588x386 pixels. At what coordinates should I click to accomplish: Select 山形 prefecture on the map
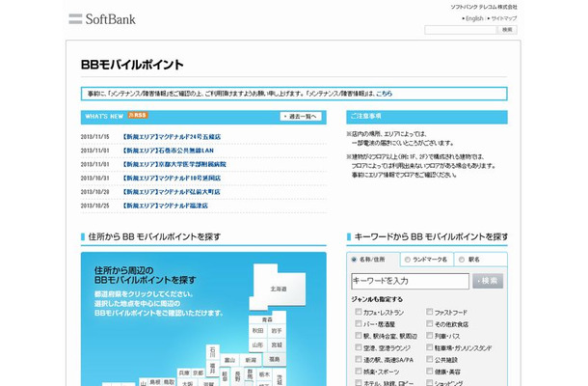pyautogui.click(x=257, y=345)
